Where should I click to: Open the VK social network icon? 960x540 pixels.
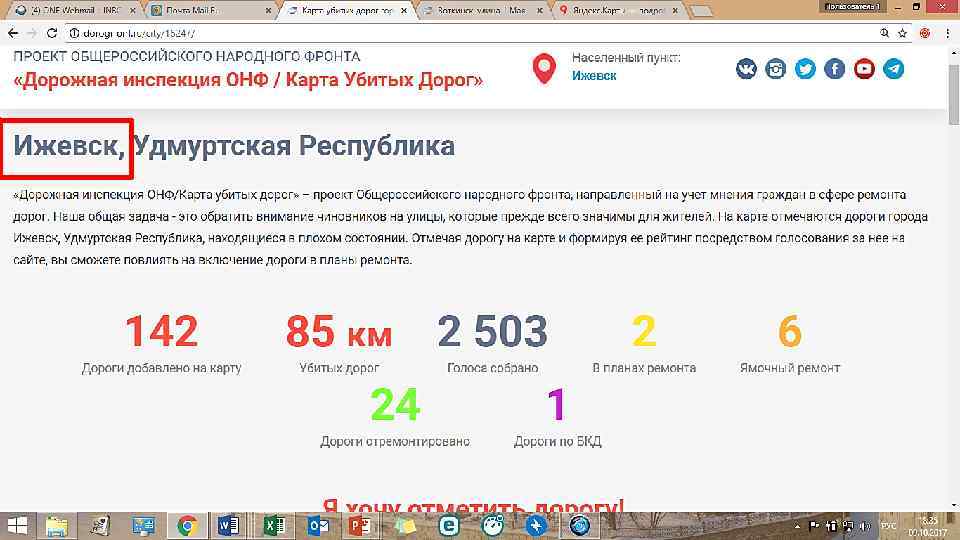tap(746, 69)
